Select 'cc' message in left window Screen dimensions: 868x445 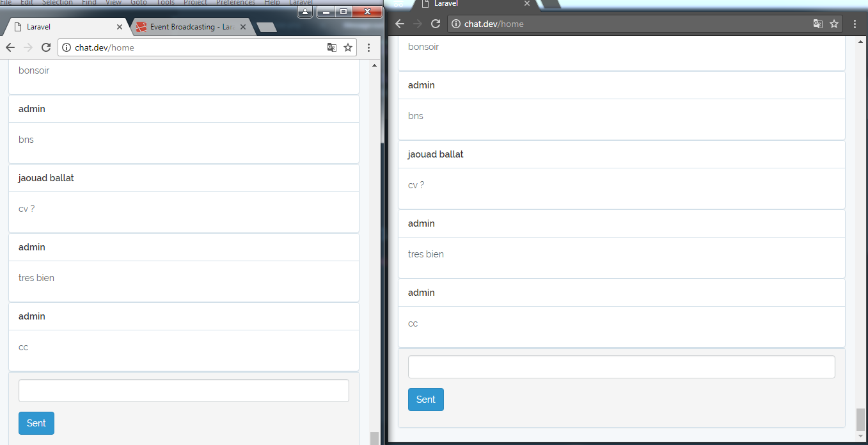24,347
